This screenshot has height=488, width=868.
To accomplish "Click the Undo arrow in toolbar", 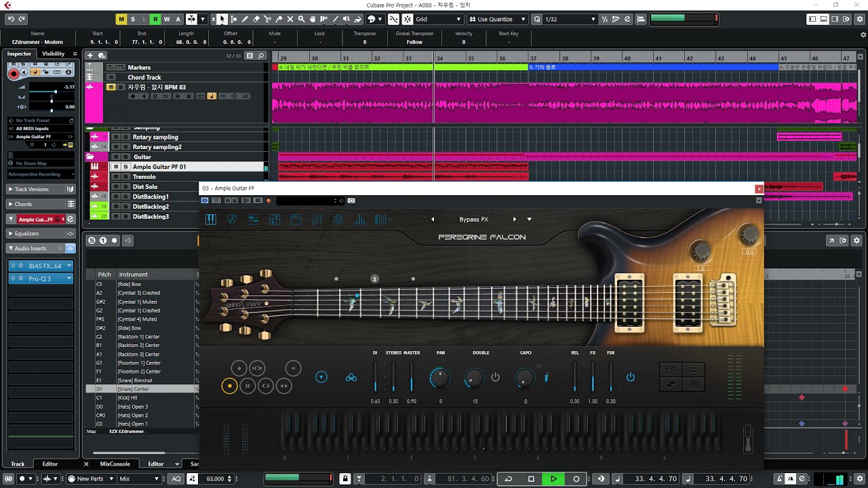I will tap(11, 19).
